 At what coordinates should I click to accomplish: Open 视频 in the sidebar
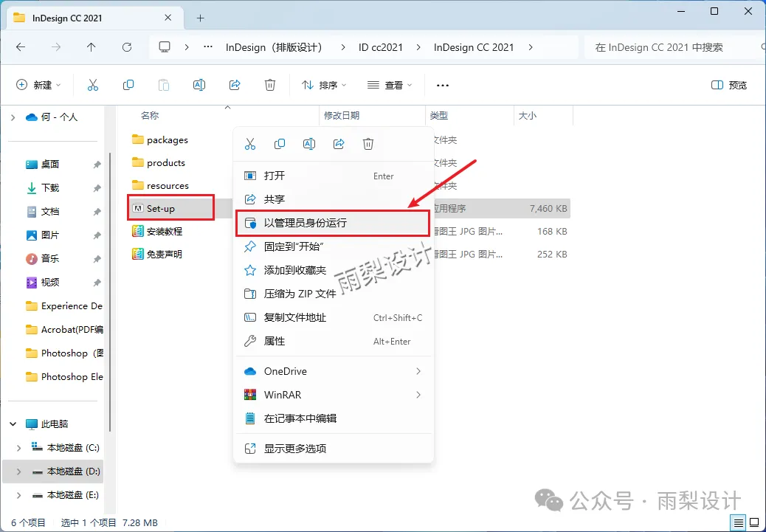click(50, 283)
